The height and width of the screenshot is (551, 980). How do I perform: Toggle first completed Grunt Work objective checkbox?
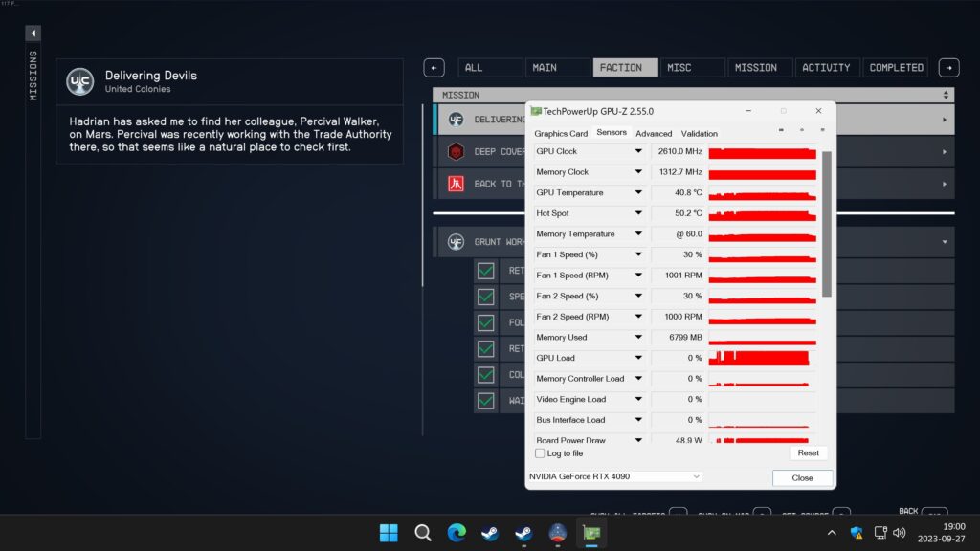(x=485, y=271)
